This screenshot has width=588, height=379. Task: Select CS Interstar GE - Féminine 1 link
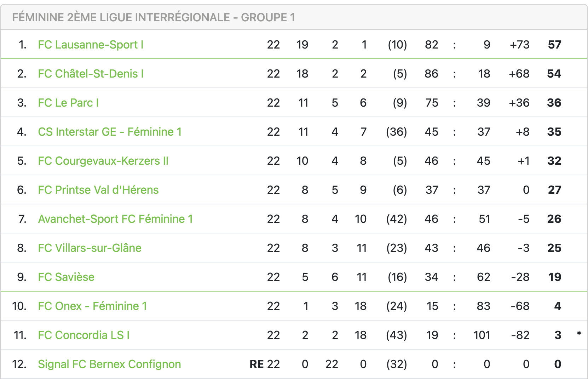point(110,132)
